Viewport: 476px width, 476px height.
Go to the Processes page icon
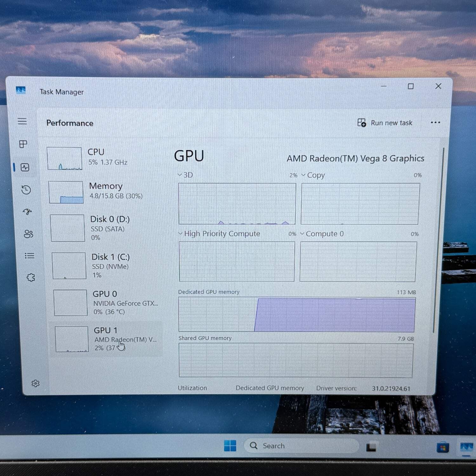[x=23, y=144]
